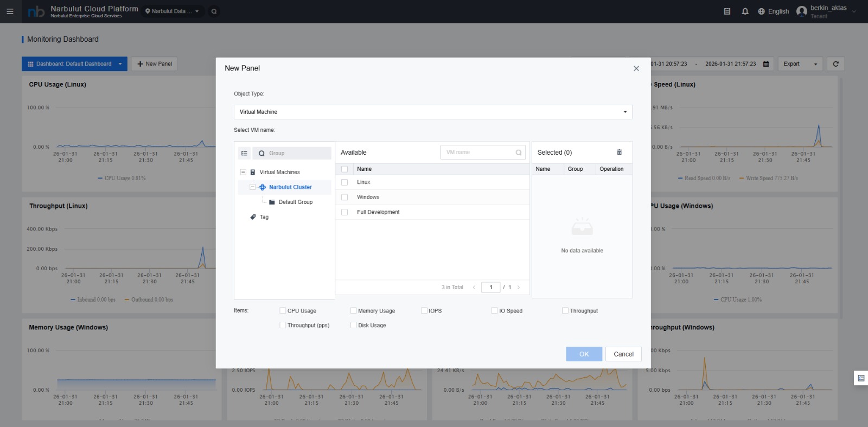Toggle the group tree list view icon
The width and height of the screenshot is (868, 427).
tap(244, 154)
